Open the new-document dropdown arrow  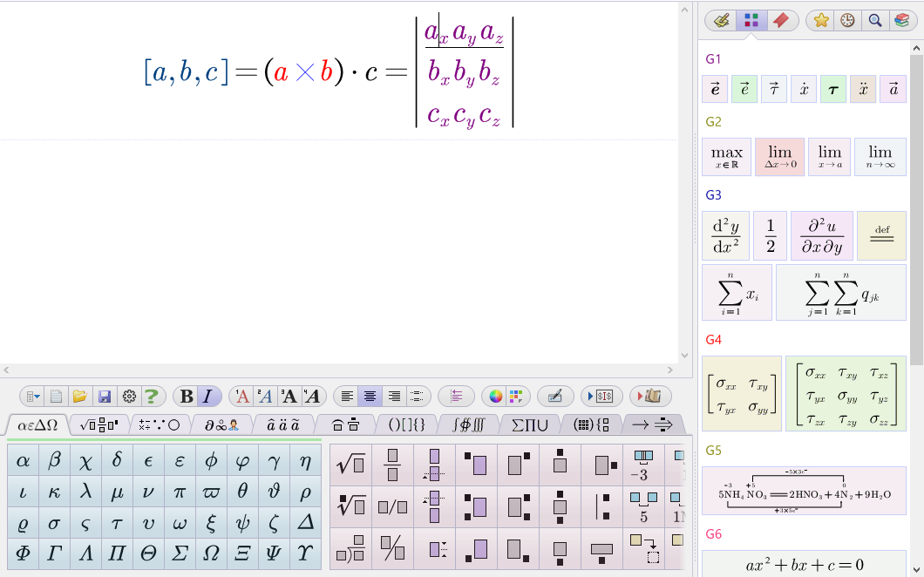click(36, 396)
